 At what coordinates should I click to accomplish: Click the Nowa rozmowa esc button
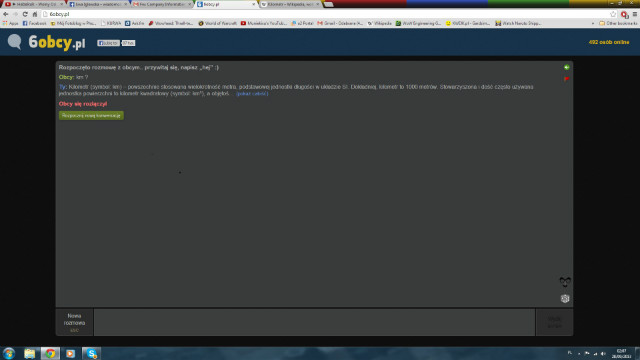pos(74,322)
